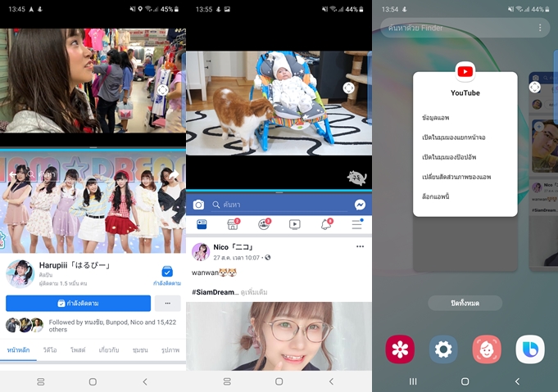Screen dimensions: 558x392
Task: Launch the Bixby app from the dock
Action: click(x=529, y=349)
